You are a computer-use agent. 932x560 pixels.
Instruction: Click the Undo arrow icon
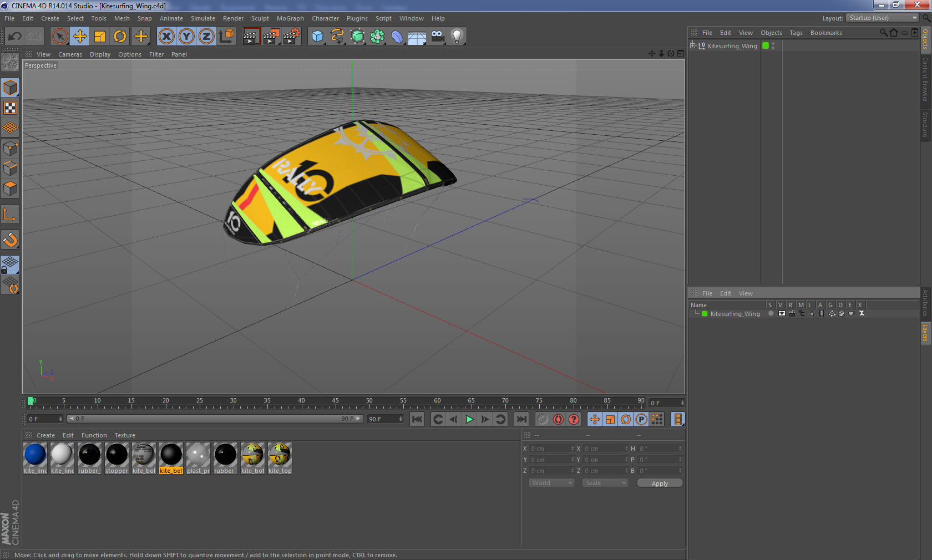click(x=15, y=37)
